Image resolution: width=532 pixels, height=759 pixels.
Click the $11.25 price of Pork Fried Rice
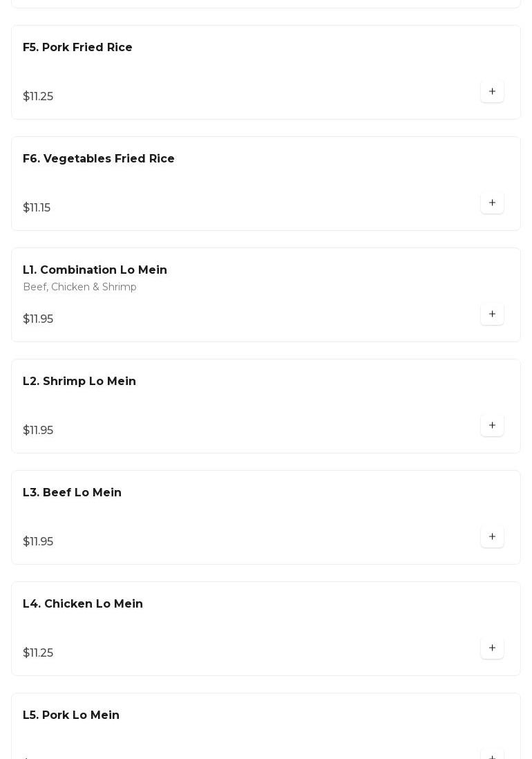tap(38, 97)
